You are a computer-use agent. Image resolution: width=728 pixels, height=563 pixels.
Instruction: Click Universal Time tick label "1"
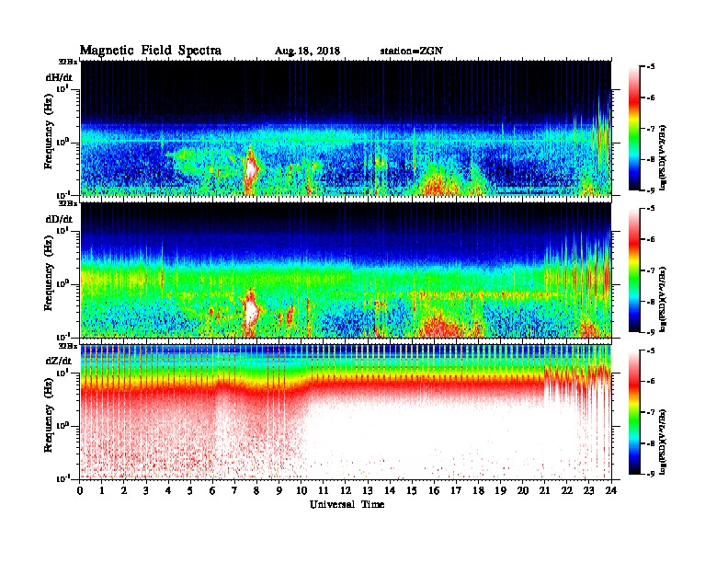102,490
